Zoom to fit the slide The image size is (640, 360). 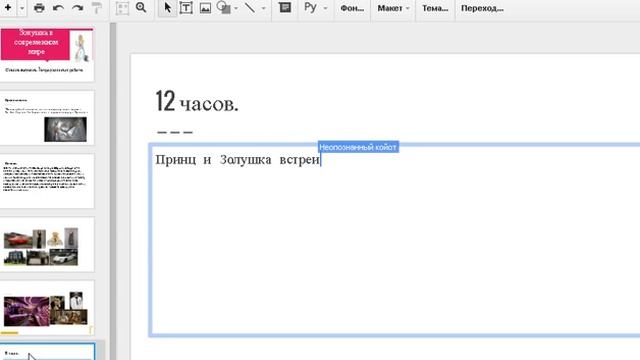pyautogui.click(x=122, y=8)
